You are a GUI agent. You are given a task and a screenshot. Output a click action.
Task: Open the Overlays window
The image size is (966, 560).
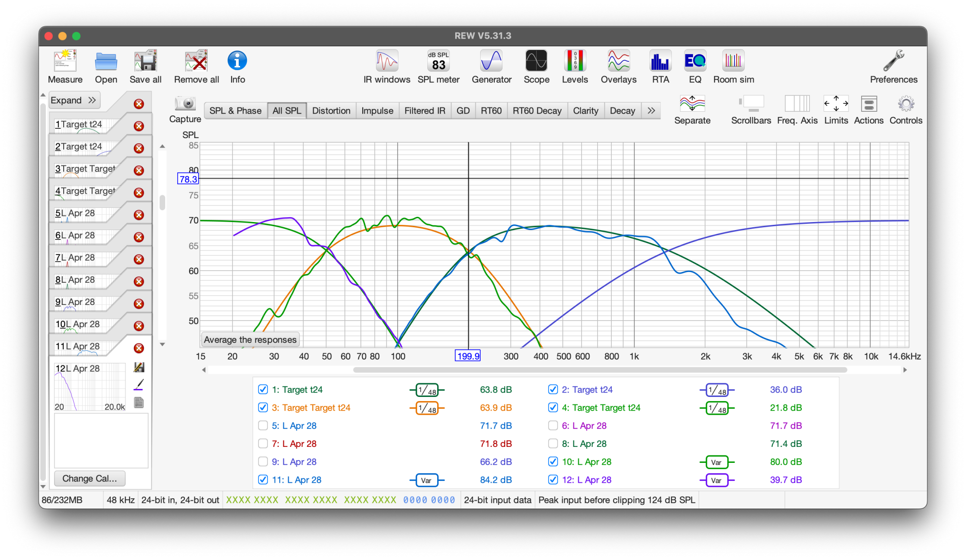pyautogui.click(x=618, y=61)
